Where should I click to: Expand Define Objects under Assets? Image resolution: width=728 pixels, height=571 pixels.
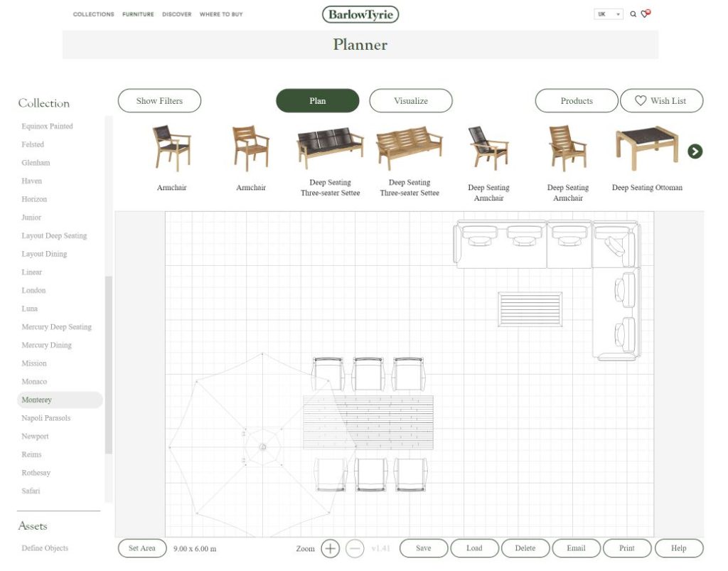(x=45, y=548)
